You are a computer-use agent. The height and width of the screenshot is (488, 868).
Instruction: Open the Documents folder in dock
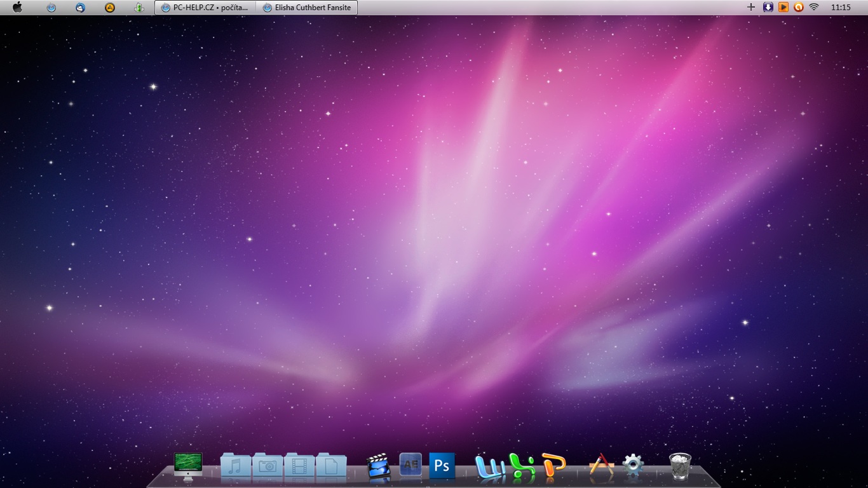tap(331, 466)
